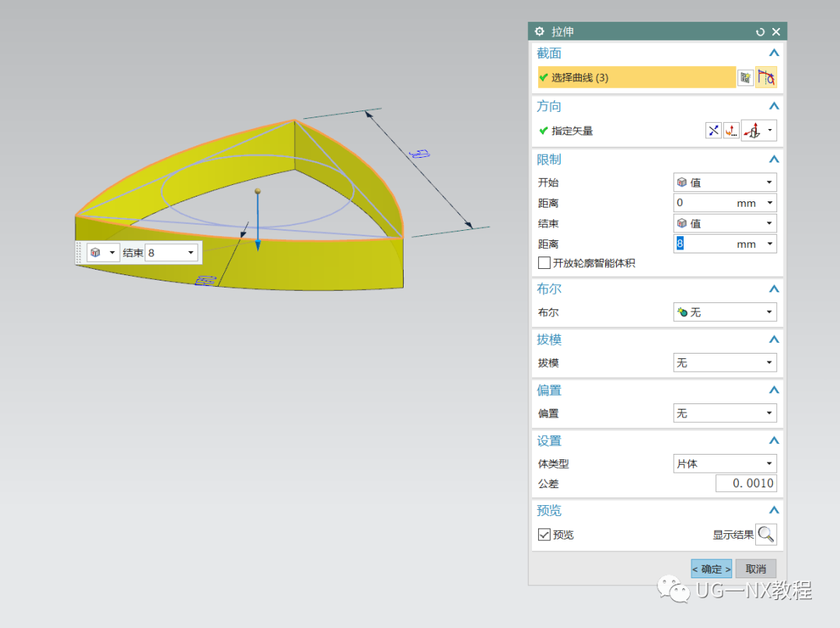Open the 体类型 dropdown showing 片体
The width and height of the screenshot is (840, 628).
click(725, 464)
